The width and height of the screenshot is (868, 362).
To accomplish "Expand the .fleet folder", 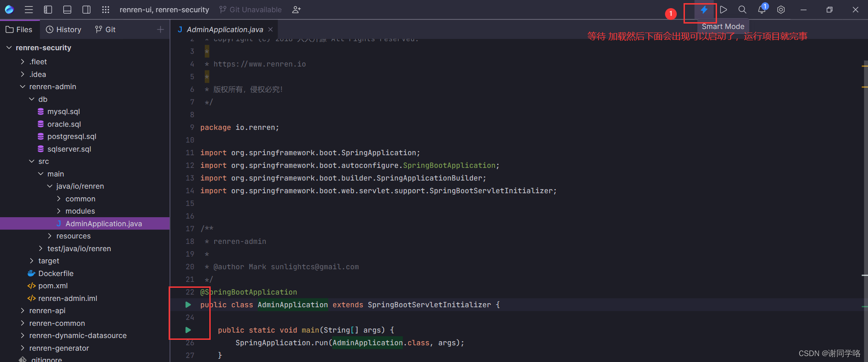I will [23, 62].
